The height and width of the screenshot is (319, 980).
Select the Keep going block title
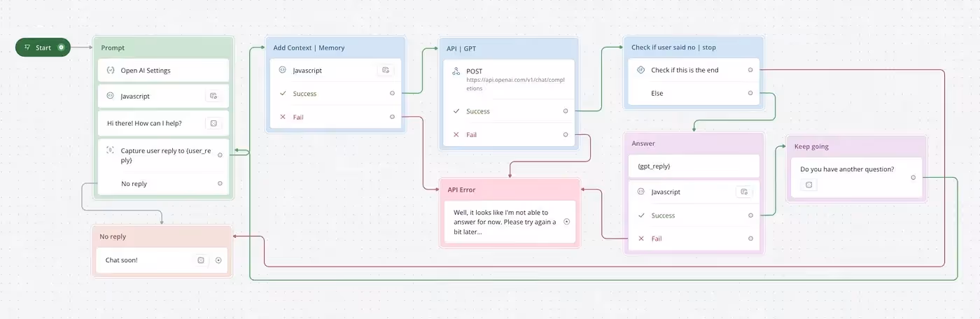pyautogui.click(x=811, y=147)
